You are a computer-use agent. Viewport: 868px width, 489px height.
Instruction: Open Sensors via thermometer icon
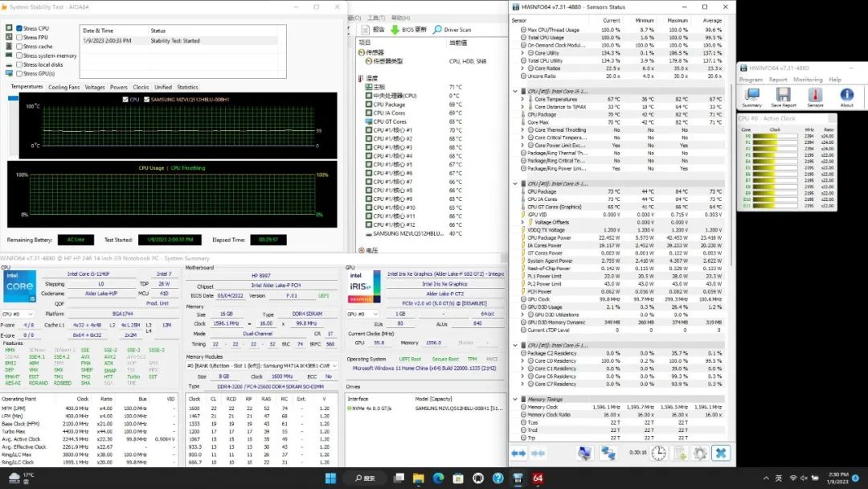(815, 96)
